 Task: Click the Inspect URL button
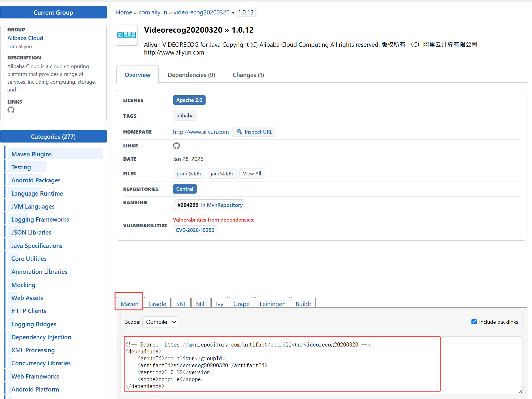pos(254,132)
